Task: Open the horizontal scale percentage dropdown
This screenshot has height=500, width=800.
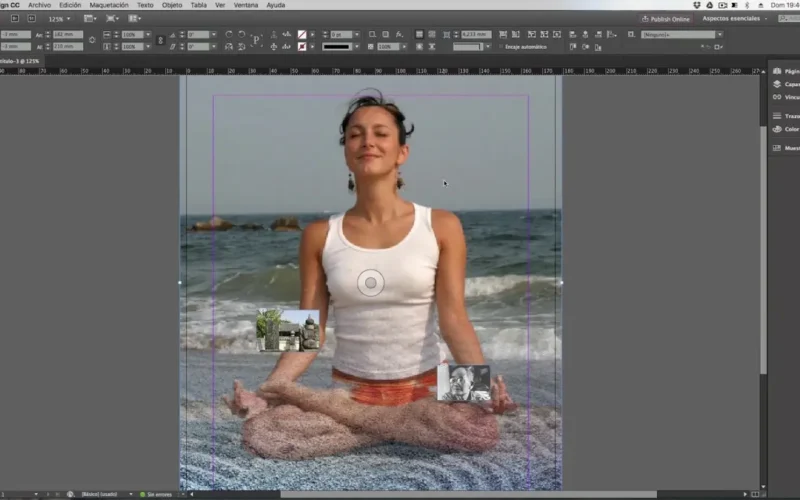Action: (x=148, y=35)
